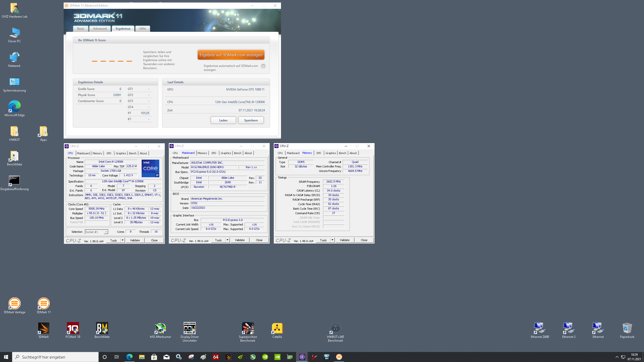The image size is (644, 362).
Task: Click the NVIDIA GeForce GTX 1080 Ti text
Action: pos(245,89)
